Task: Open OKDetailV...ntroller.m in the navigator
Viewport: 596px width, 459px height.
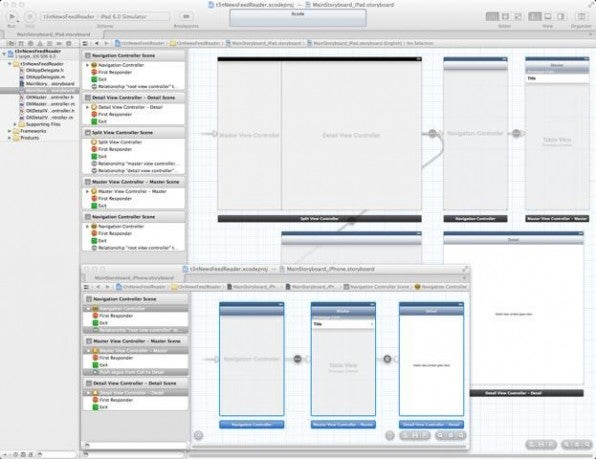Action: (46, 118)
